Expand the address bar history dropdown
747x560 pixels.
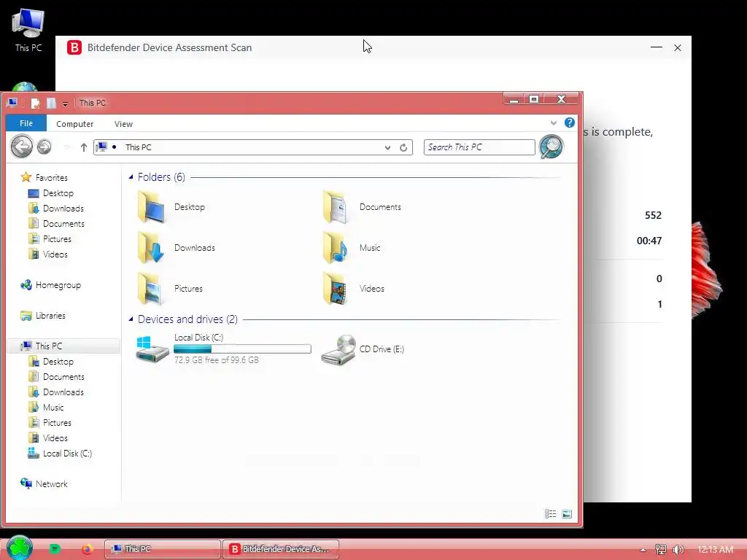(x=388, y=147)
